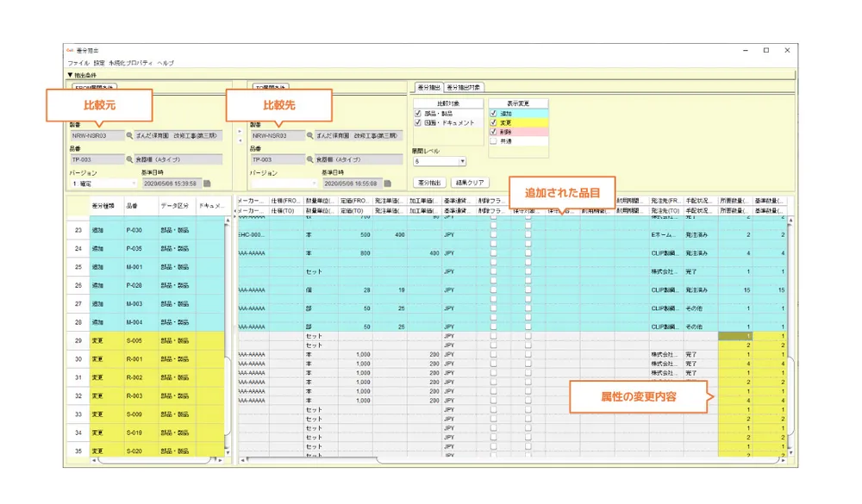862x504 pixels.
Task: Open the 展開レベル dropdown
Action: tap(440, 162)
